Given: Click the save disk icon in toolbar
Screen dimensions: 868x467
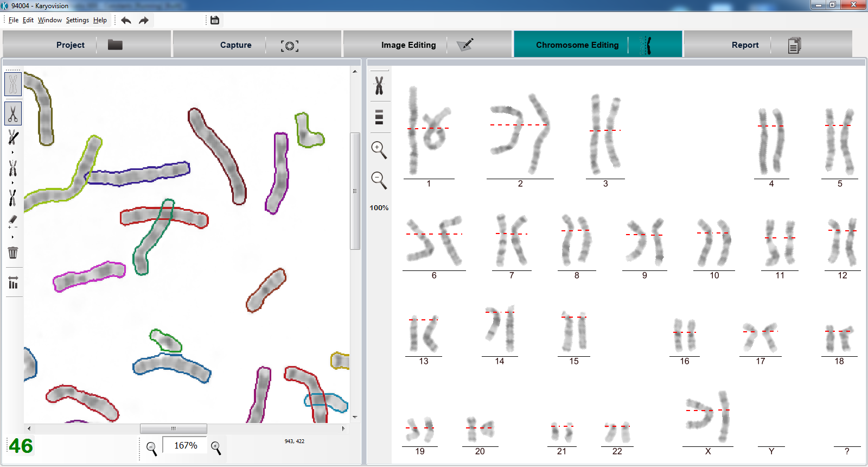Looking at the screenshot, I should click(215, 20).
